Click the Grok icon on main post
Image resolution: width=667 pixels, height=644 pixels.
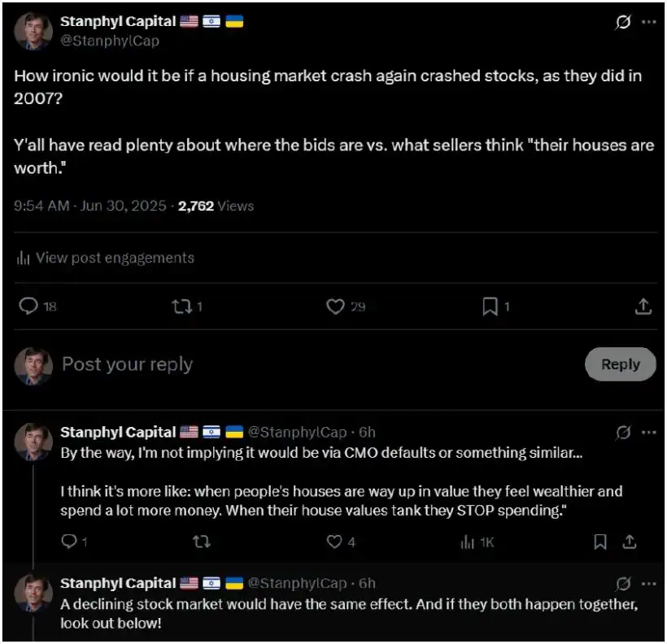(x=623, y=23)
